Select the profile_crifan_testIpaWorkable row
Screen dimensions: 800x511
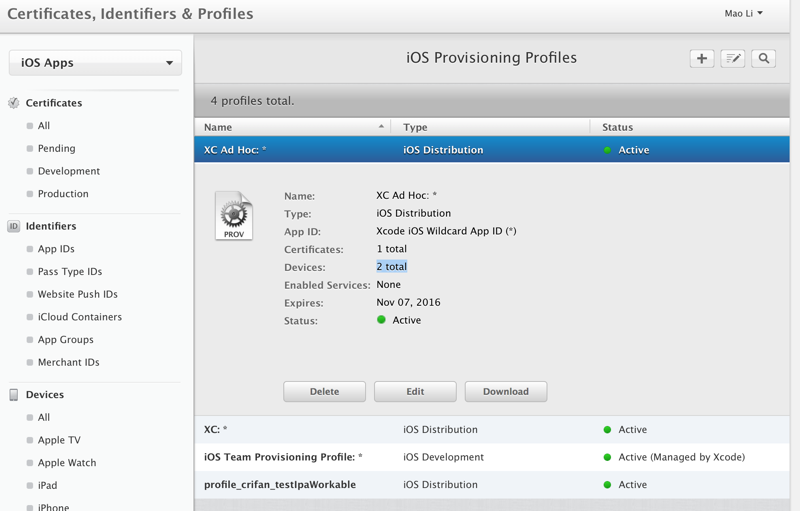pos(280,485)
